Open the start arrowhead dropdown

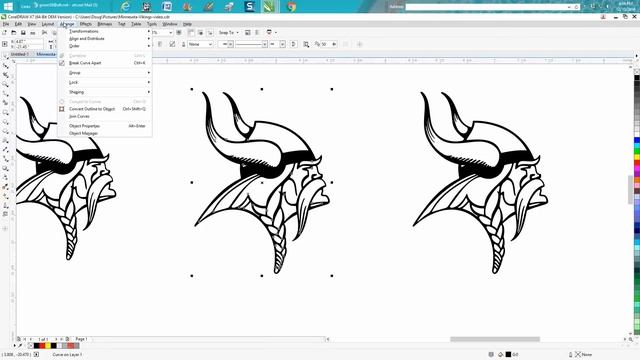[x=231, y=44]
